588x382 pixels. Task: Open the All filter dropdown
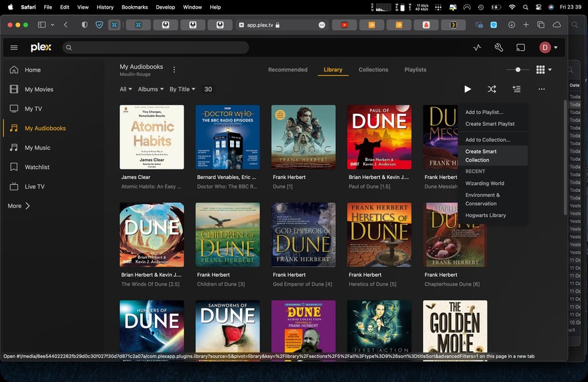click(x=125, y=89)
